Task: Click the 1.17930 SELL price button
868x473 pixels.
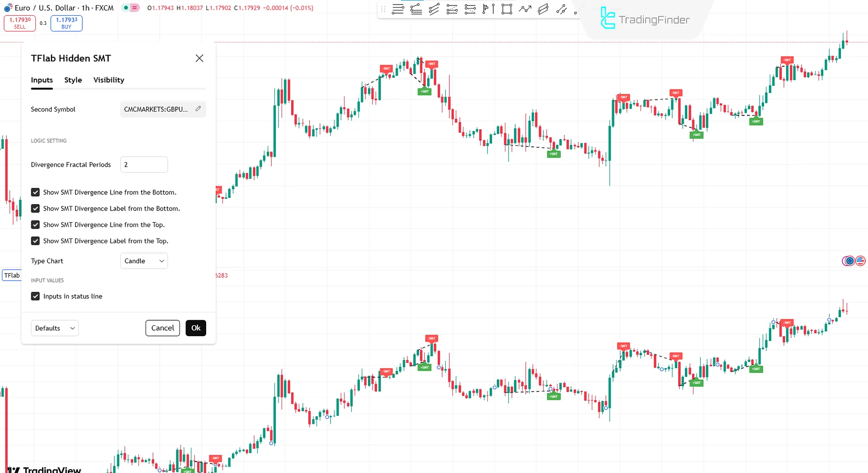Action: point(19,23)
